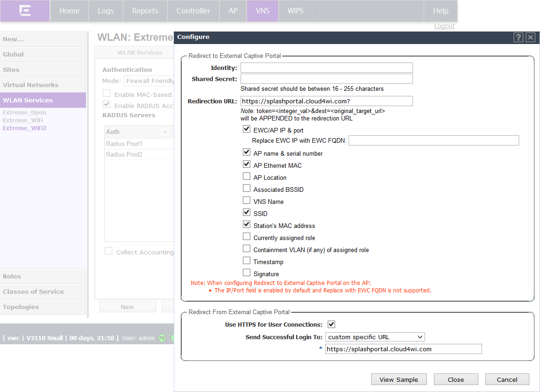Select Virtual Networks in sidebar
This screenshot has width=540, height=392.
(43, 85)
